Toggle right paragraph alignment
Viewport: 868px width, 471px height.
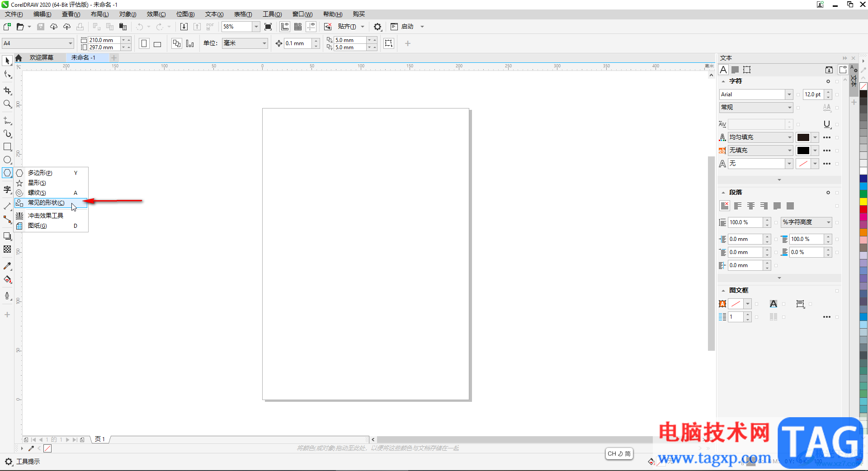(764, 206)
